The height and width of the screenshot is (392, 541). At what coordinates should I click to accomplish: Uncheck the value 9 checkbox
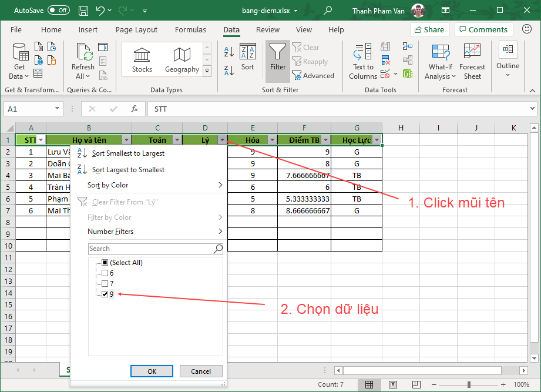(105, 294)
